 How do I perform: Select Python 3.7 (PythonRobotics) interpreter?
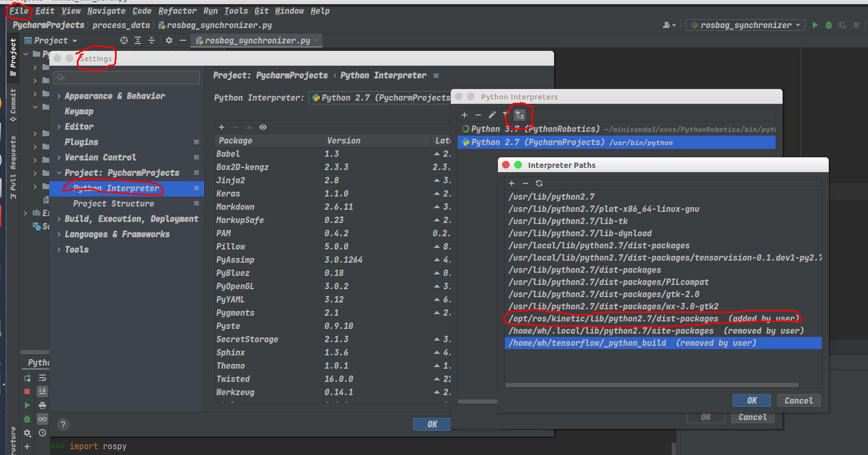point(617,129)
